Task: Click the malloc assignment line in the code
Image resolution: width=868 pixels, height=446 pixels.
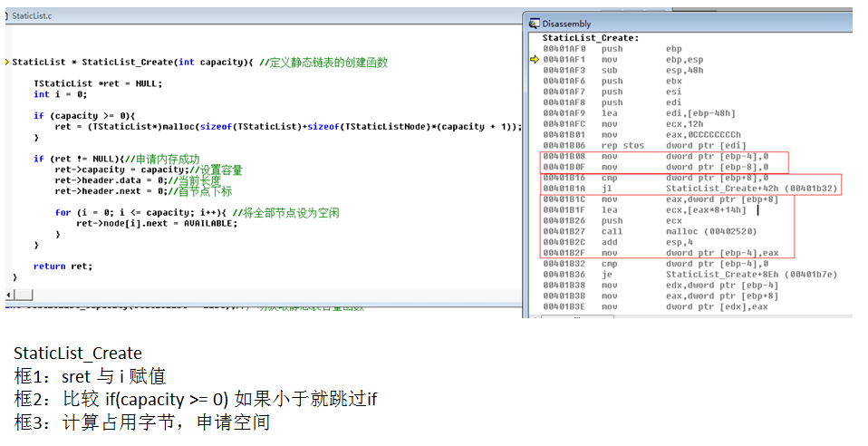Action: (288, 126)
